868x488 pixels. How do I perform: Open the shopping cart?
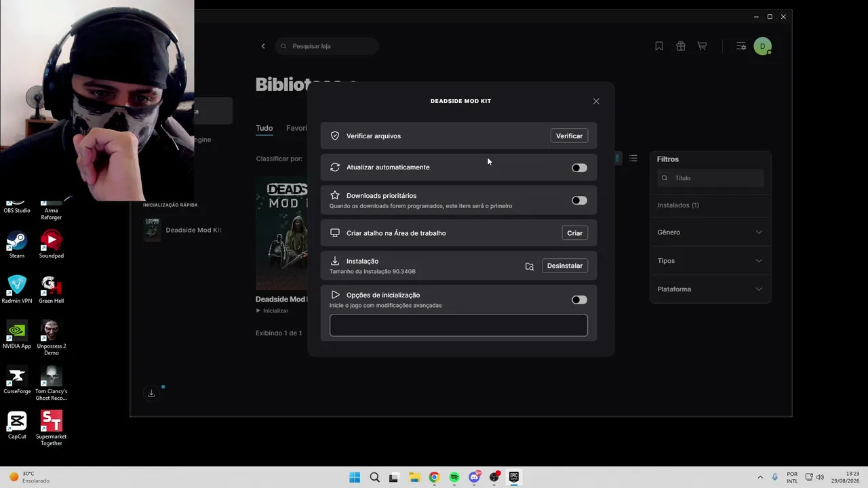[703, 46]
